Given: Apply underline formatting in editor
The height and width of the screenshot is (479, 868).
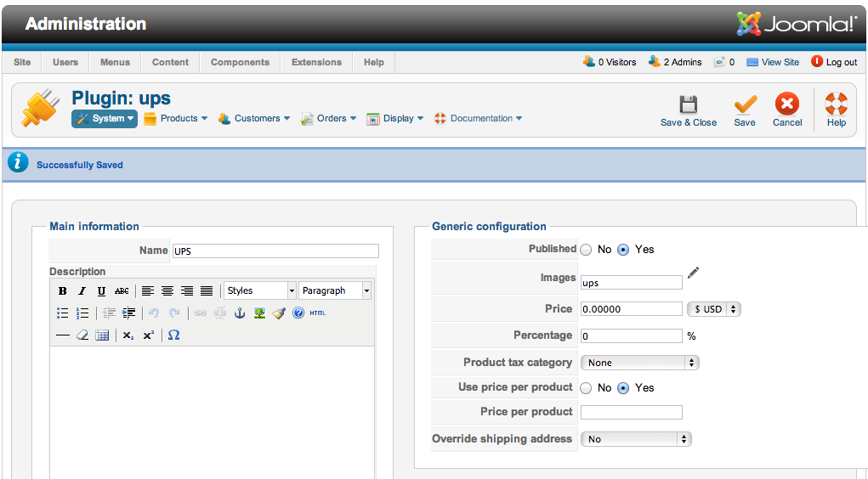Looking at the screenshot, I should point(101,291).
